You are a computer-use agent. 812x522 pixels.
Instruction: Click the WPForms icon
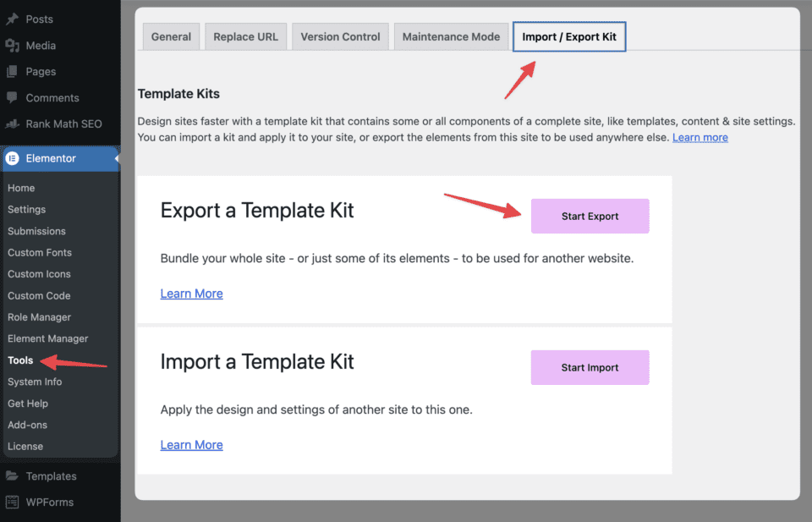(x=12, y=503)
